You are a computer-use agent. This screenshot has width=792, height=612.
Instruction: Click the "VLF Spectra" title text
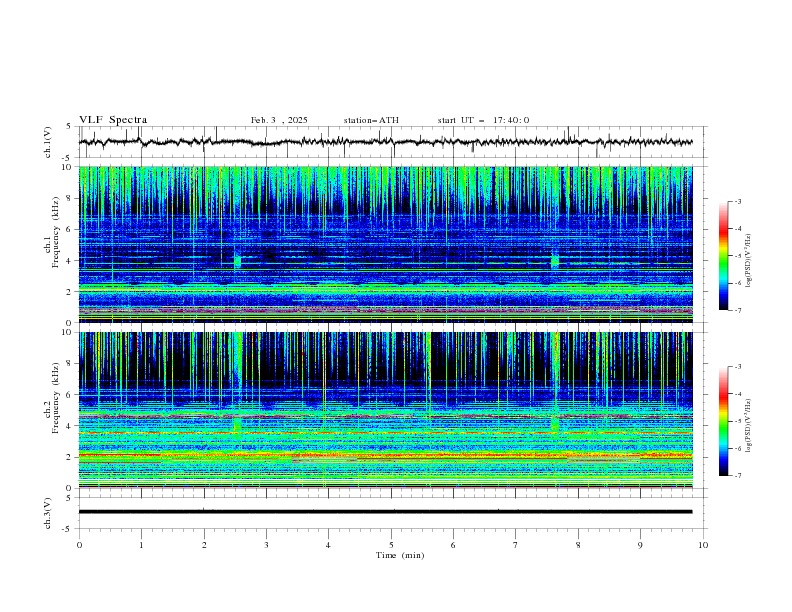[113, 120]
